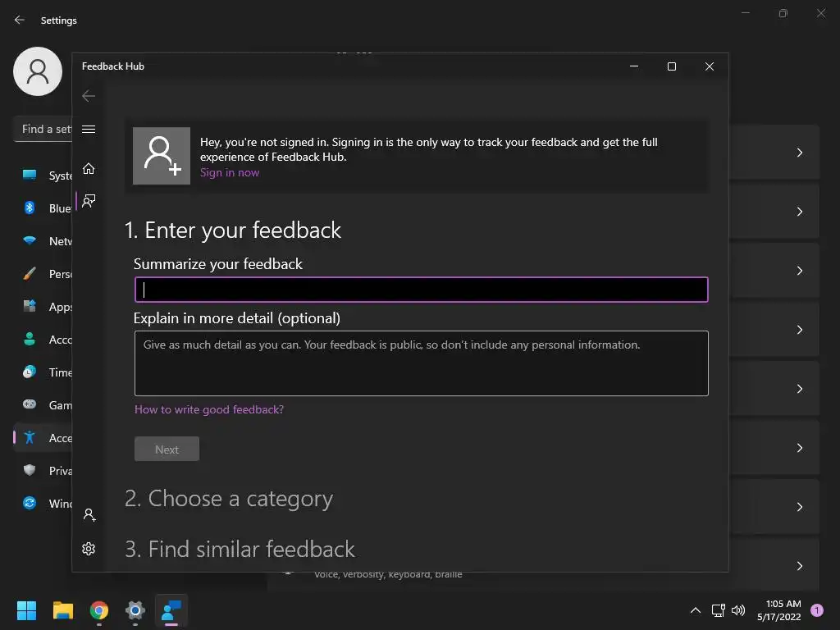The width and height of the screenshot is (840, 630).
Task: Minimize the Settings window
Action: [x=745, y=13]
